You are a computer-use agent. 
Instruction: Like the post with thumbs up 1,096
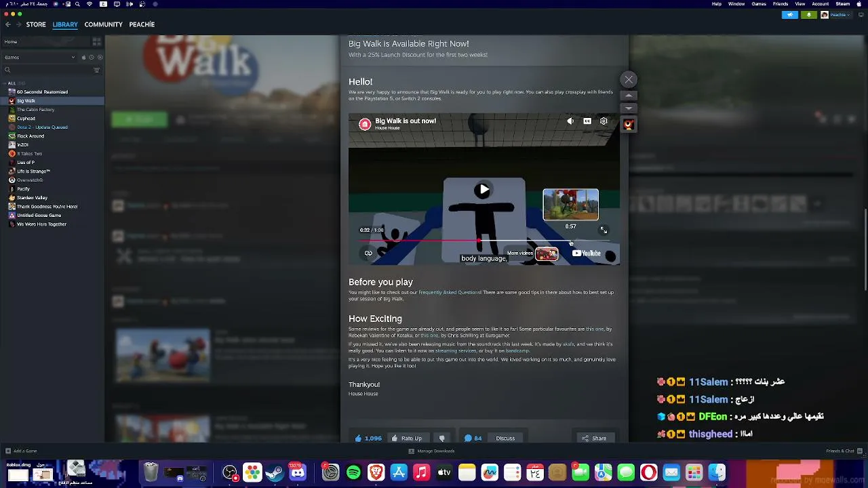pos(368,439)
